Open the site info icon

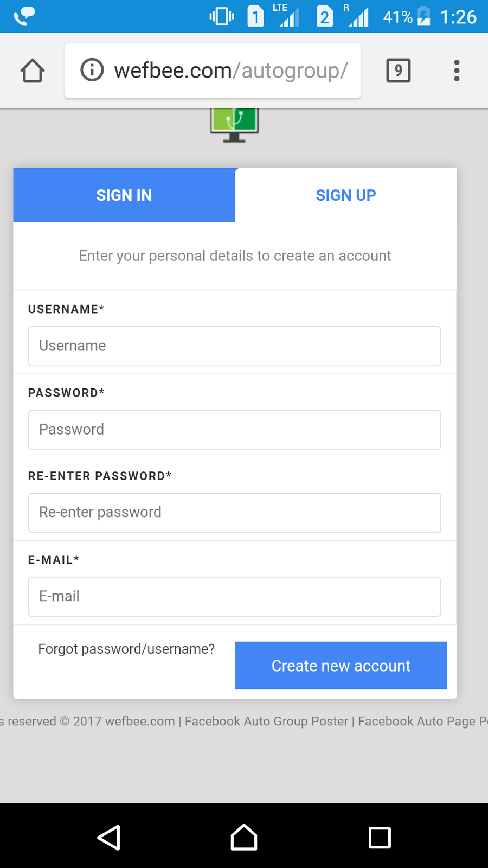pyautogui.click(x=92, y=70)
